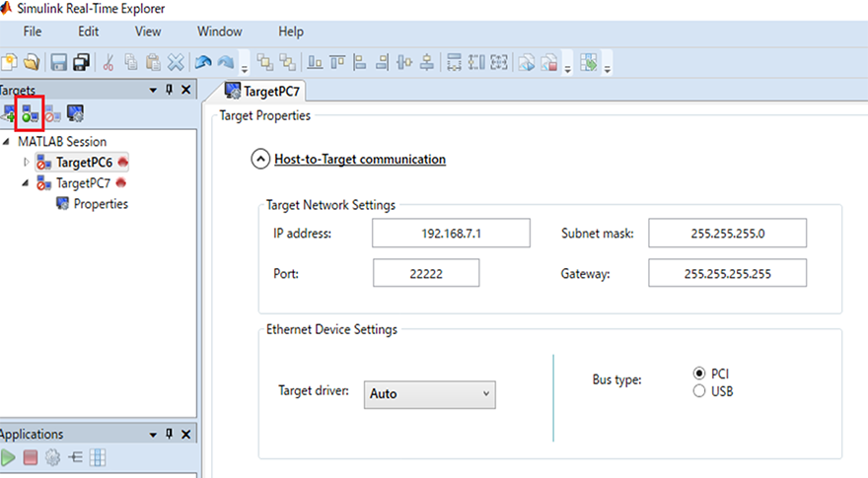The width and height of the screenshot is (868, 478).
Task: Open the Targets panel dropdown arrow
Action: click(x=153, y=90)
